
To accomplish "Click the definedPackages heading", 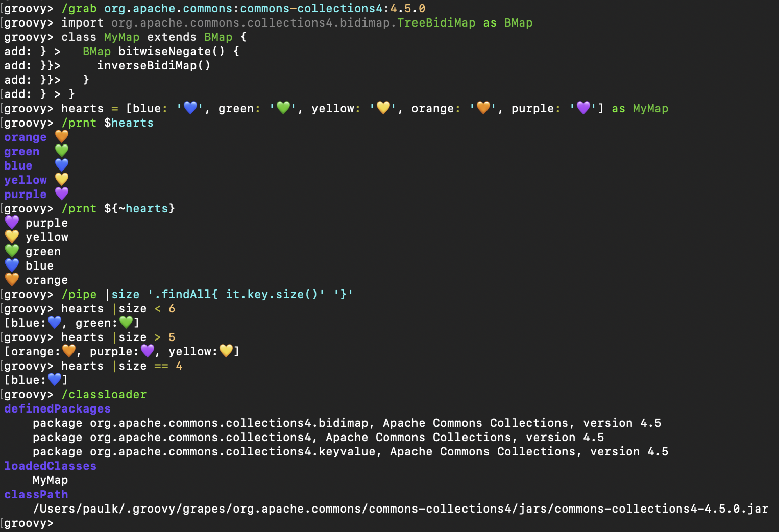I will [57, 408].
